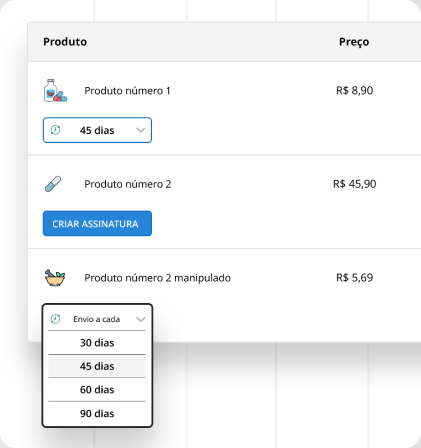Click the chevron arrow of the 45 dias dropdown

[141, 130]
